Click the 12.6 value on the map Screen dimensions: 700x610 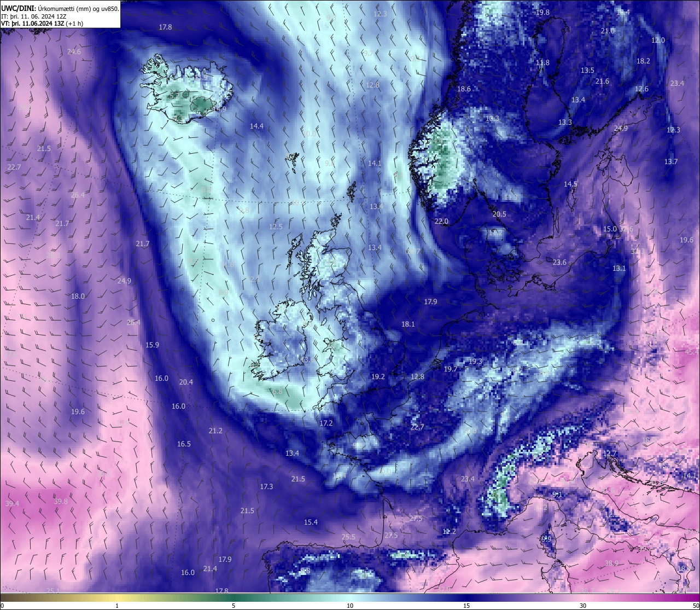coord(641,89)
